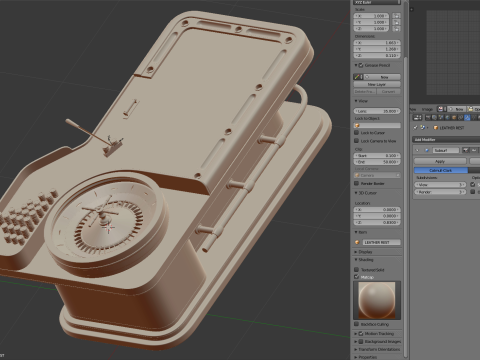This screenshot has width=480, height=360.
Task: Click UV editor New image button
Action: [457, 109]
